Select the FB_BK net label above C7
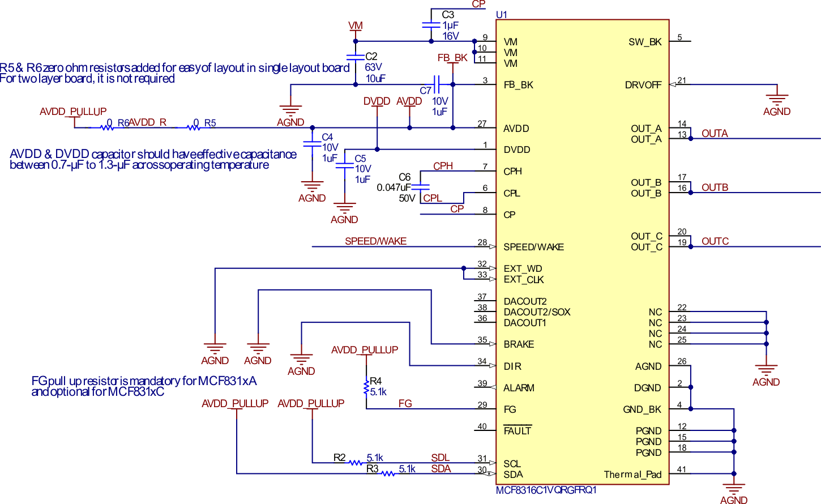The image size is (821, 504). pyautogui.click(x=452, y=58)
